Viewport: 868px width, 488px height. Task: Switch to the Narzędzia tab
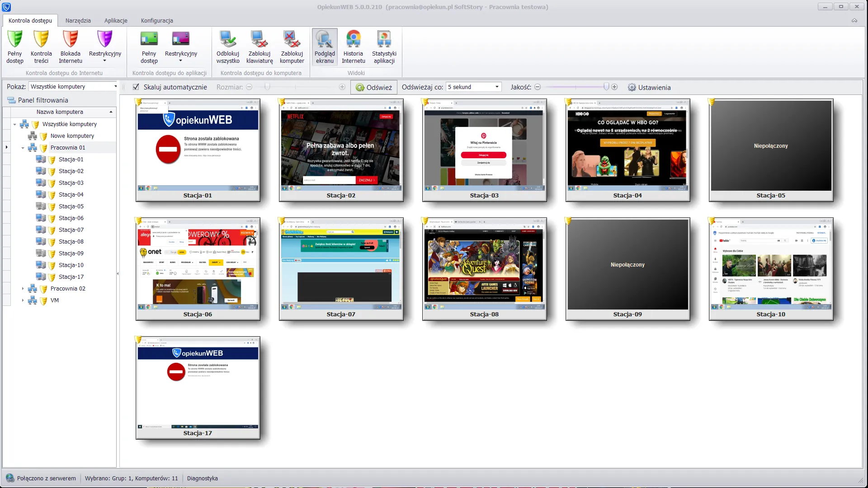point(78,20)
